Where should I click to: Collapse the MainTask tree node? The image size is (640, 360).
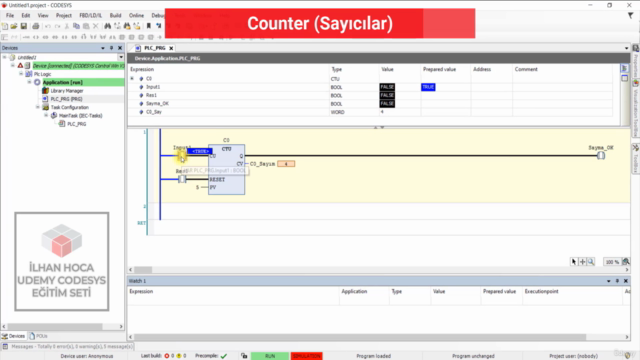click(x=46, y=116)
